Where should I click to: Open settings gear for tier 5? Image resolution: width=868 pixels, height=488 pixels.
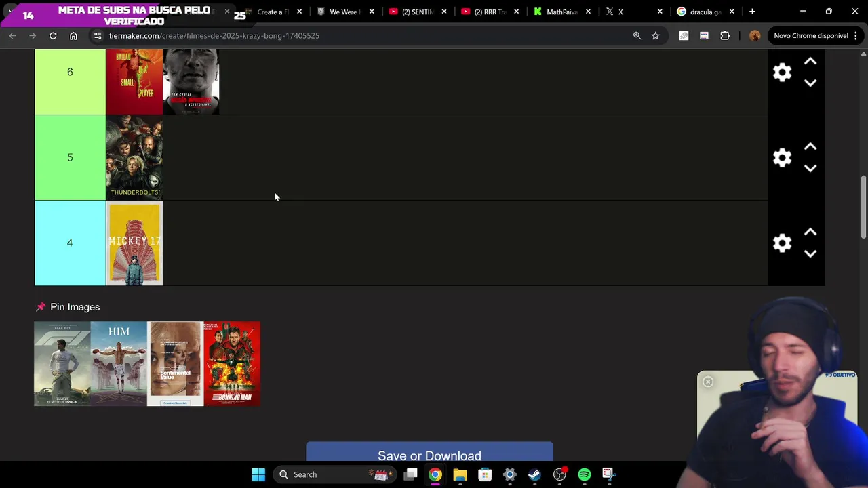(782, 157)
